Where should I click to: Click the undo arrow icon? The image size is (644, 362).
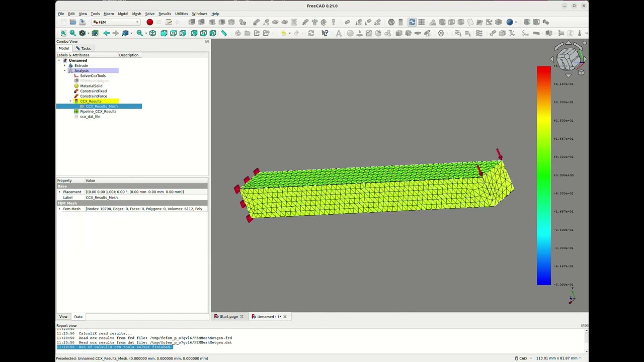[x=283, y=33]
